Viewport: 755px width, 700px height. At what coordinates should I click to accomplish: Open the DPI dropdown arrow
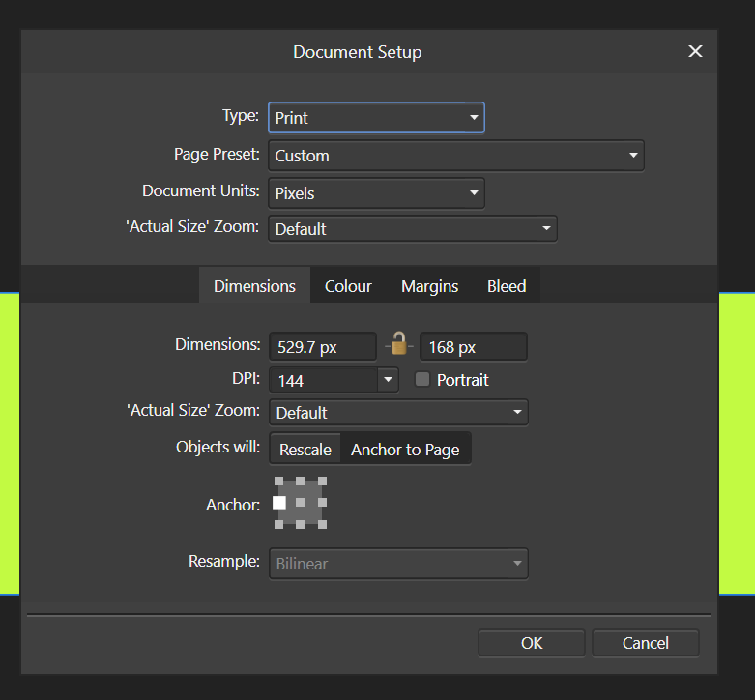tap(388, 380)
